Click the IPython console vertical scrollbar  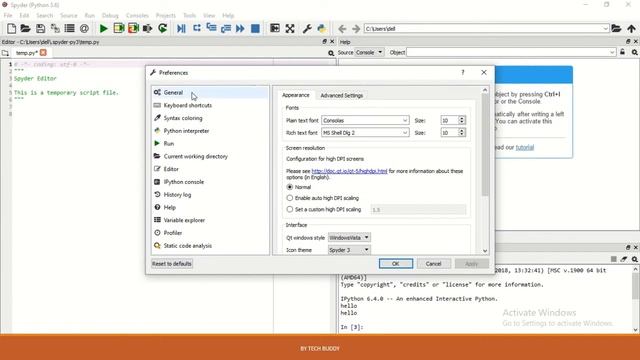(x=636, y=286)
